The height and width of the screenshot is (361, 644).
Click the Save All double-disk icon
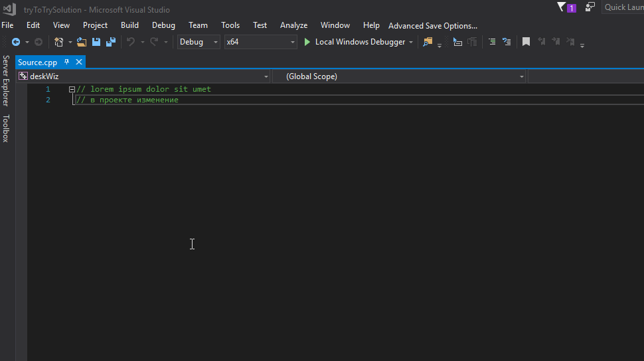coord(111,42)
